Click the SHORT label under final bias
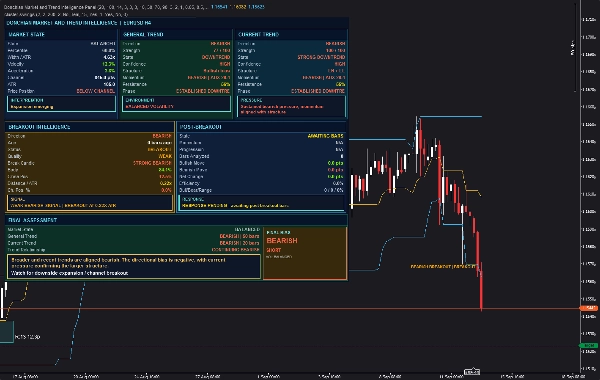This screenshot has height=380, width=600. [274, 250]
